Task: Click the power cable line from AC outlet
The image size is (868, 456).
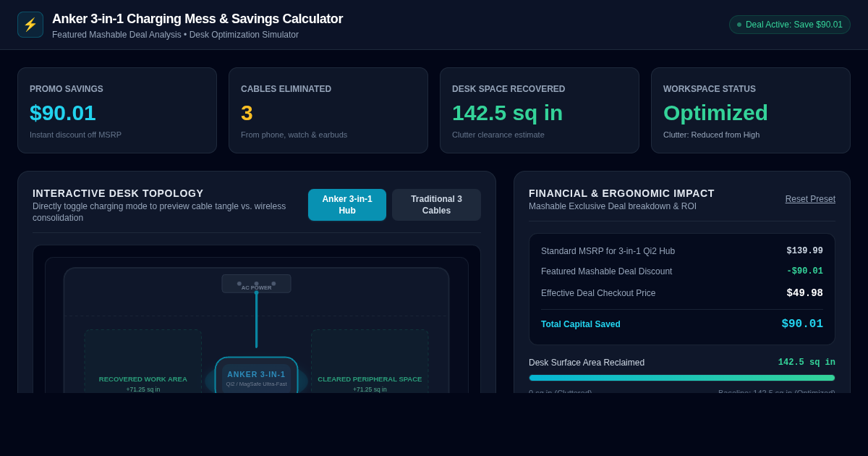Action: click(x=256, y=321)
